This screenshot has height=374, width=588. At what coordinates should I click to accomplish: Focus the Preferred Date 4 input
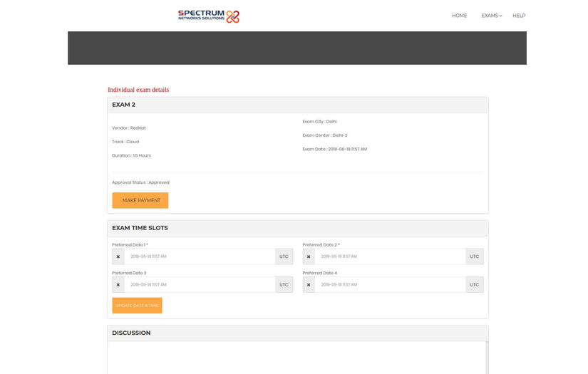pyautogui.click(x=391, y=285)
